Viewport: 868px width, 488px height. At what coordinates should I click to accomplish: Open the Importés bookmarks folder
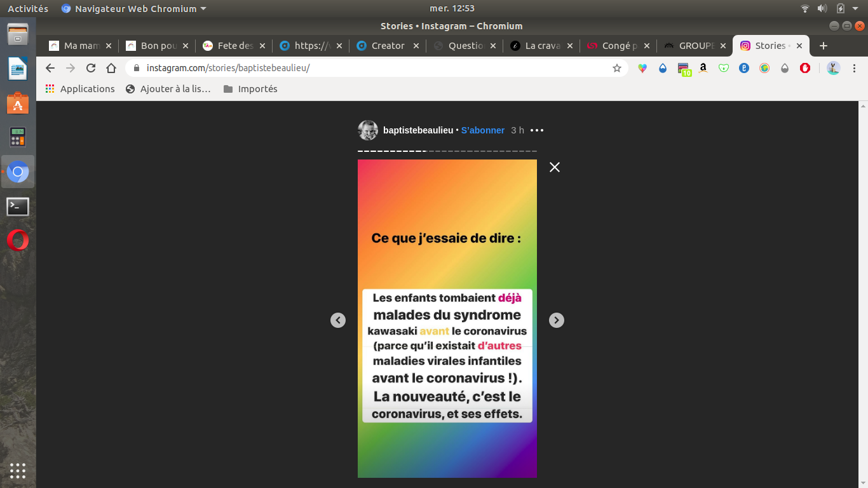pos(250,89)
